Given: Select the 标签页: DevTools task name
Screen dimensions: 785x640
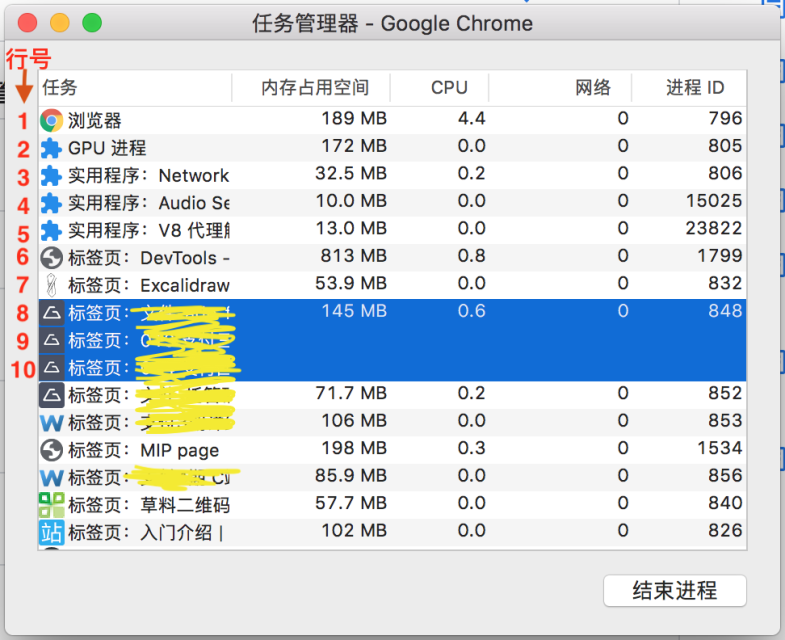Looking at the screenshot, I should coord(149,258).
